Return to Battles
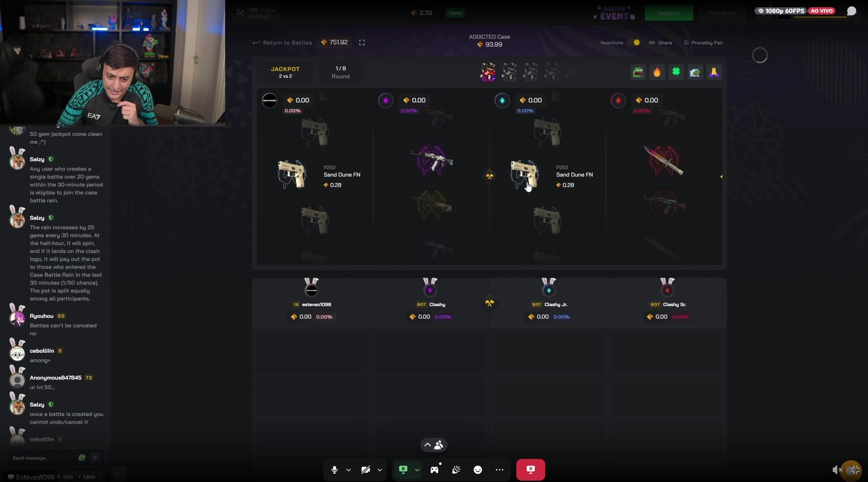The width and height of the screenshot is (868, 482). [x=283, y=43]
